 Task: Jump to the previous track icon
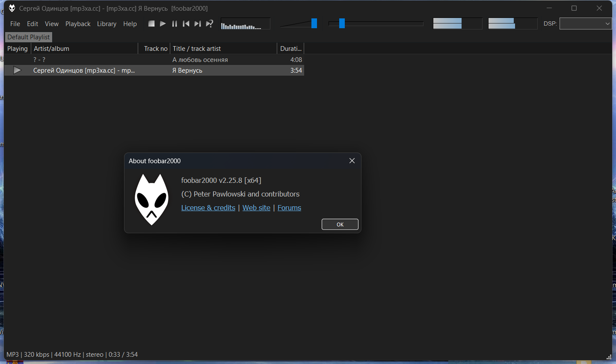186,23
